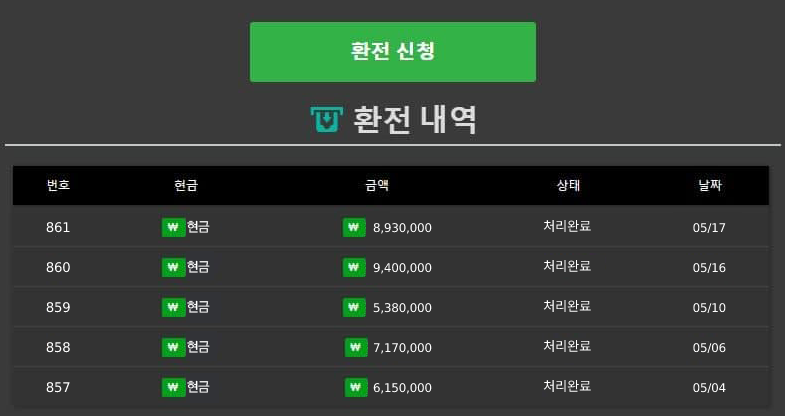This screenshot has width=785, height=416.
Task: Click the withdrawal icon beside 환전 내역
Action: (326, 120)
